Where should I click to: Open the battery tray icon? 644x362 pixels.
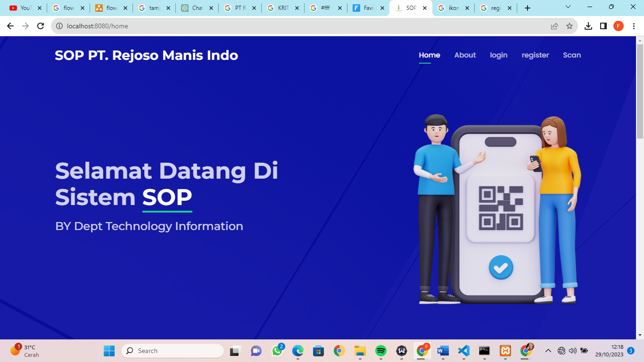pos(584,351)
